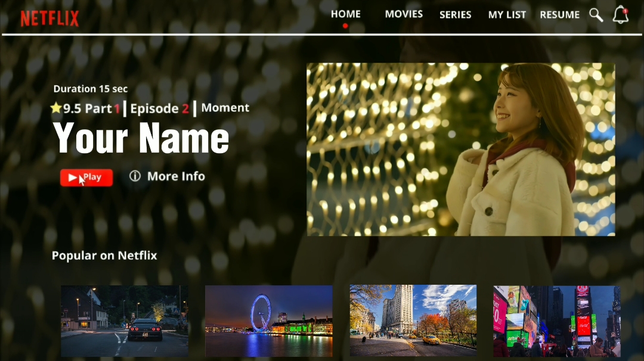Select the London Eye night thumbnail
This screenshot has width=644, height=361.
[268, 321]
